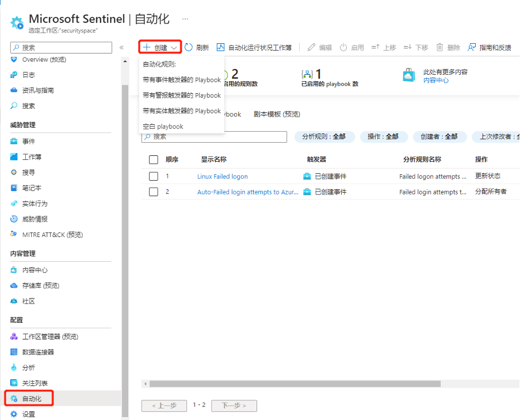Open 自动化运行状况工作簿 workbook icon
The width and height of the screenshot is (520, 420).
point(220,47)
